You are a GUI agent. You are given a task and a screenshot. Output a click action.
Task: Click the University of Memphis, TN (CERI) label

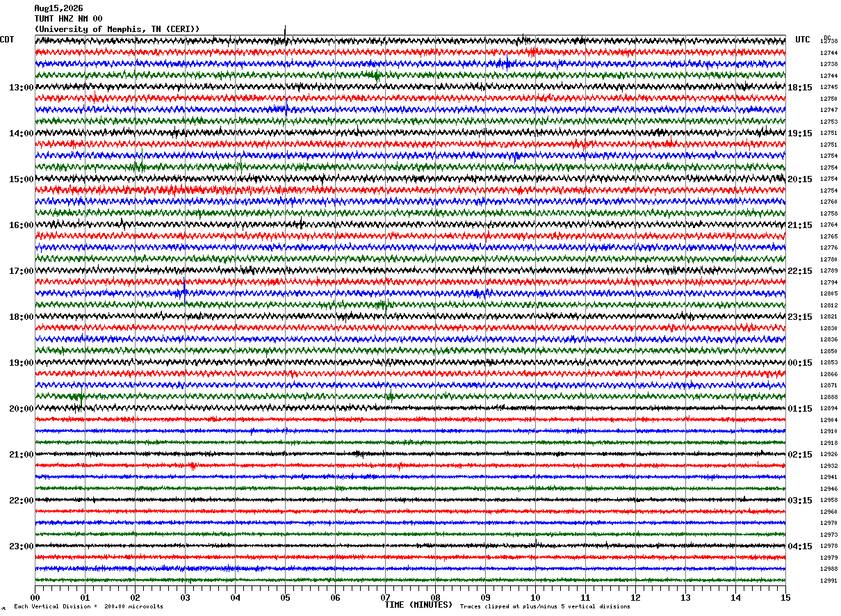117,29
